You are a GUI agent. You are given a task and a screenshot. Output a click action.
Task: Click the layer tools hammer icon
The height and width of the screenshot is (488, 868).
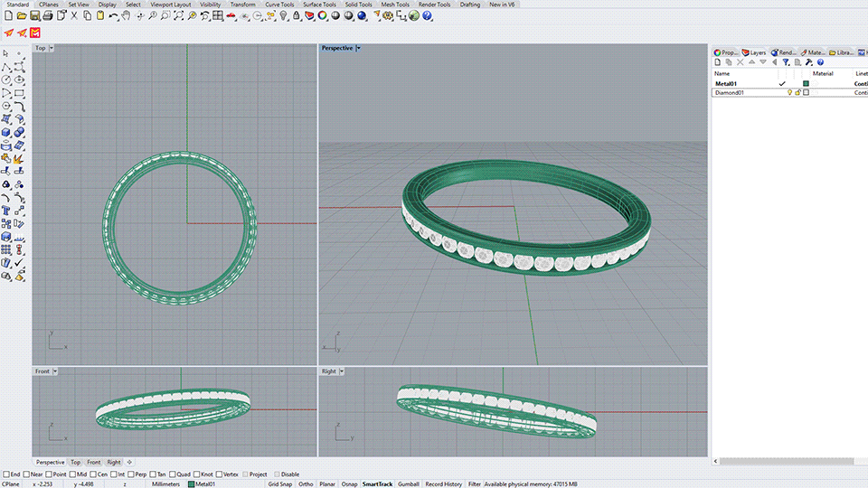pos(808,62)
